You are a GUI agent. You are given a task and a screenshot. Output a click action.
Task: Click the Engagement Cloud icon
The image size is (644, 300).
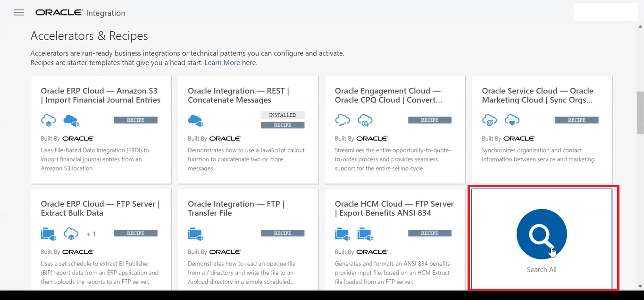tap(343, 121)
